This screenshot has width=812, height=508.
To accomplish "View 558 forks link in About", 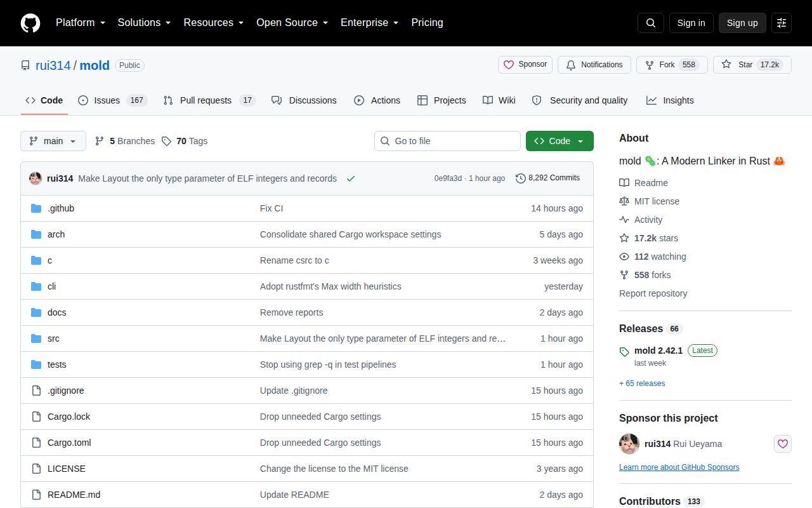I will tap(645, 275).
